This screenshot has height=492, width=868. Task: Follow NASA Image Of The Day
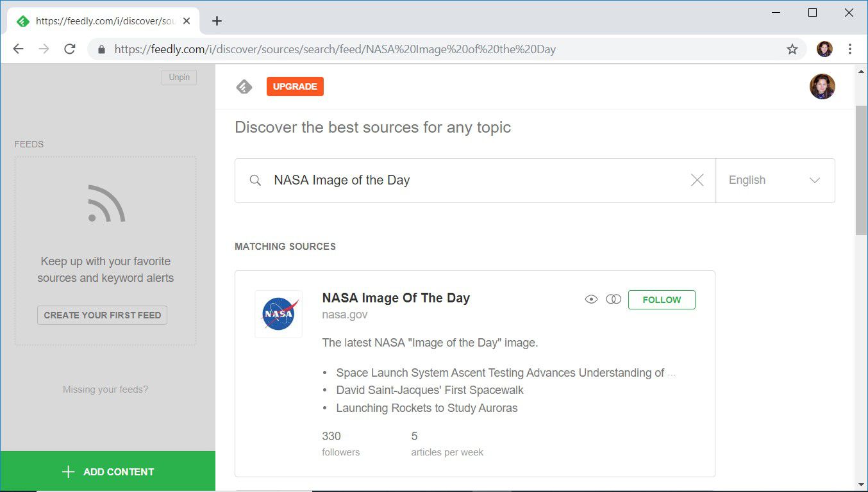tap(662, 299)
